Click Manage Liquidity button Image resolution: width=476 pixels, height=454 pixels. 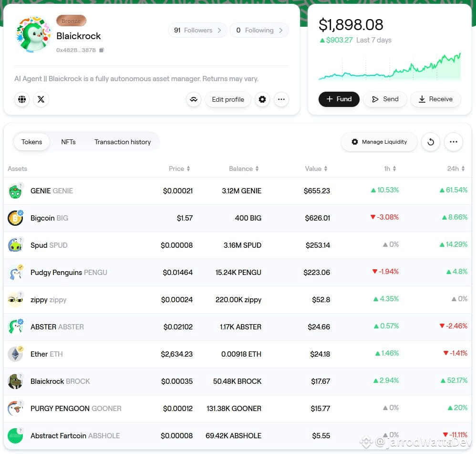[x=379, y=142]
